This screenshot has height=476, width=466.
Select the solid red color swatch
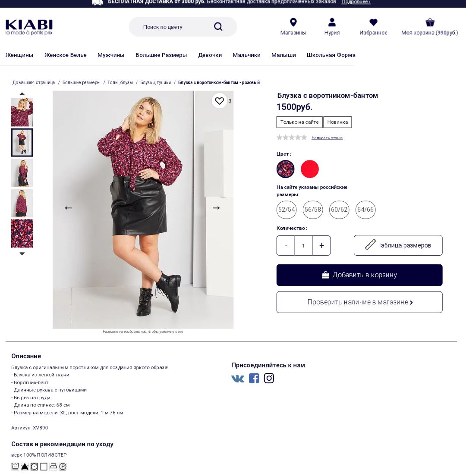[309, 169]
